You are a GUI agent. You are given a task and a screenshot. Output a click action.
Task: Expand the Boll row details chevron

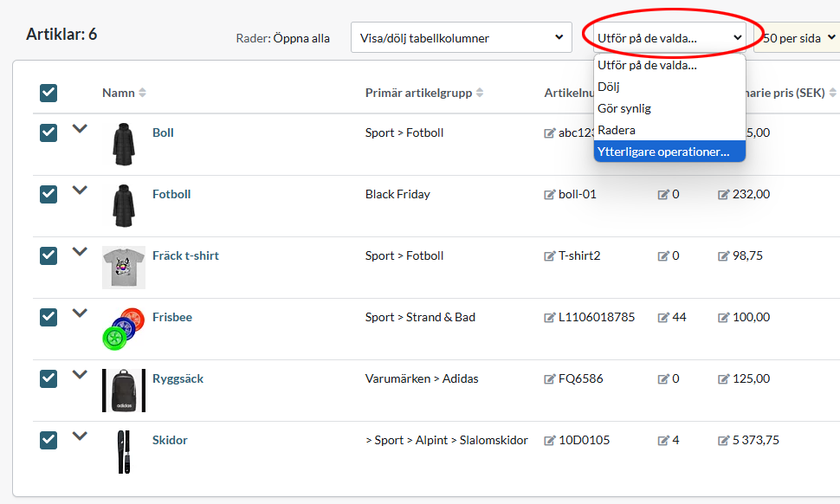tap(80, 129)
